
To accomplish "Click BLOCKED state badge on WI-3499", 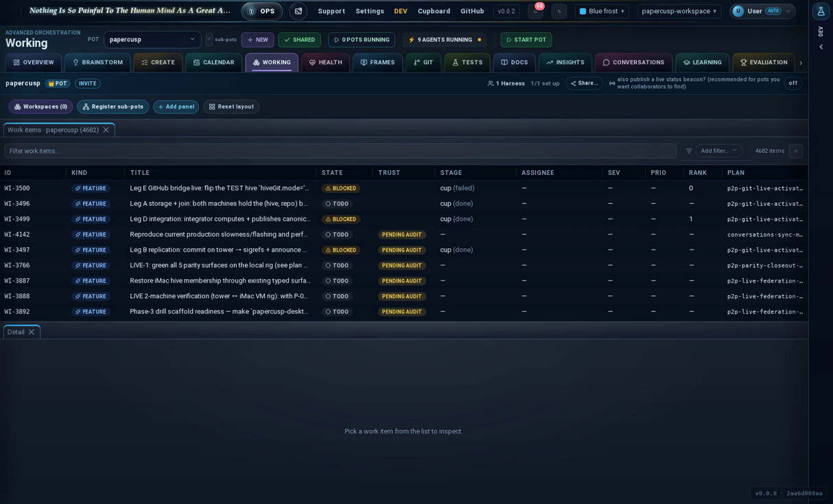I will [x=340, y=219].
